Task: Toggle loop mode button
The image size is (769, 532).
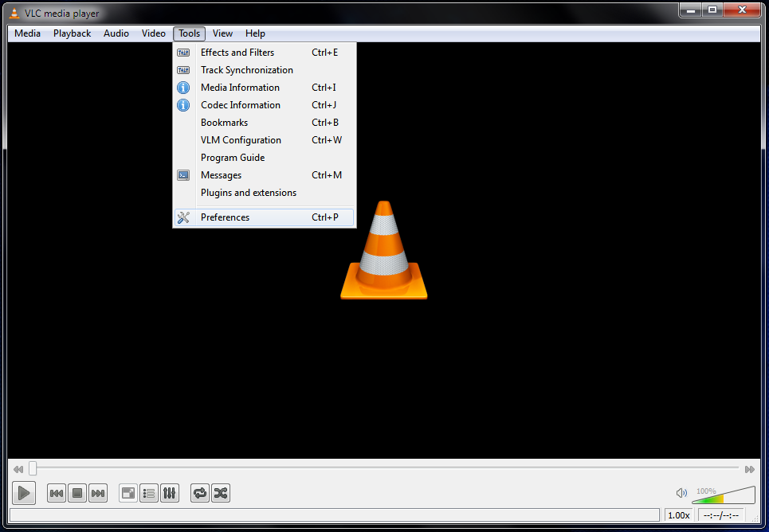Action: [x=199, y=493]
